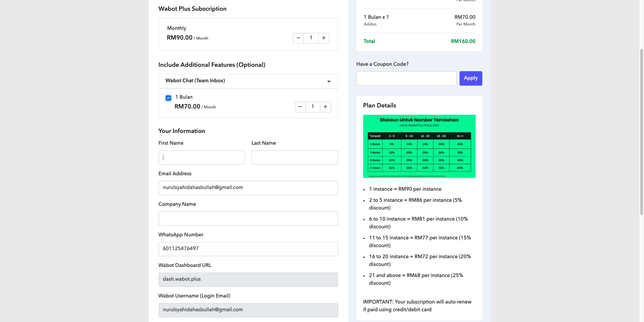Select the Wabot Dashboard URL field
Screen dimensions: 644x322
point(248,280)
